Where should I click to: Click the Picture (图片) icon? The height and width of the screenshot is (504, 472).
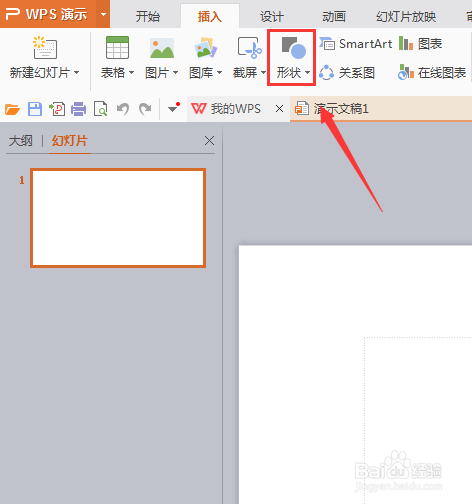click(x=162, y=48)
